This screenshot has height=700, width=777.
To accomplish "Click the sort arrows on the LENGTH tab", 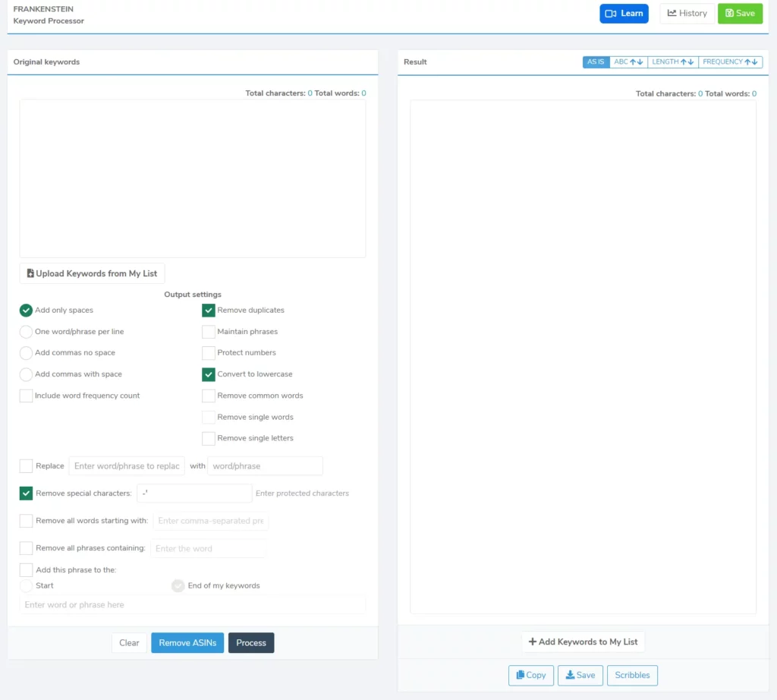I will [687, 61].
